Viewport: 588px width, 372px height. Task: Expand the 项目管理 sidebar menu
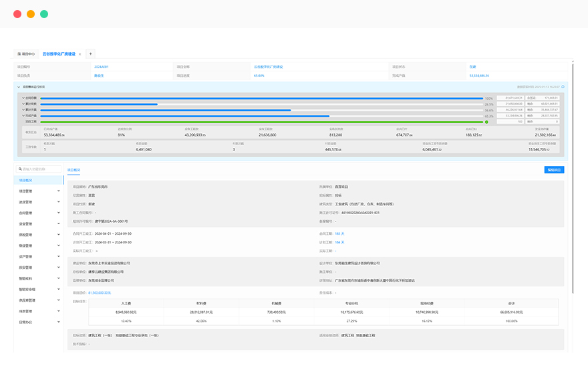[x=59, y=191]
